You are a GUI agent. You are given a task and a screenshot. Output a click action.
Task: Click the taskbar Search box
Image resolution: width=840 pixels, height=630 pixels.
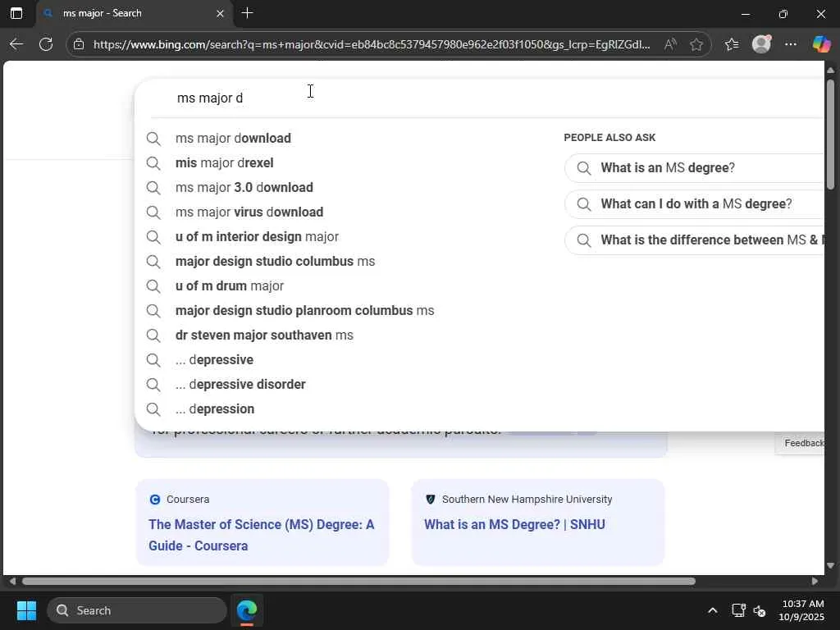[x=137, y=610]
